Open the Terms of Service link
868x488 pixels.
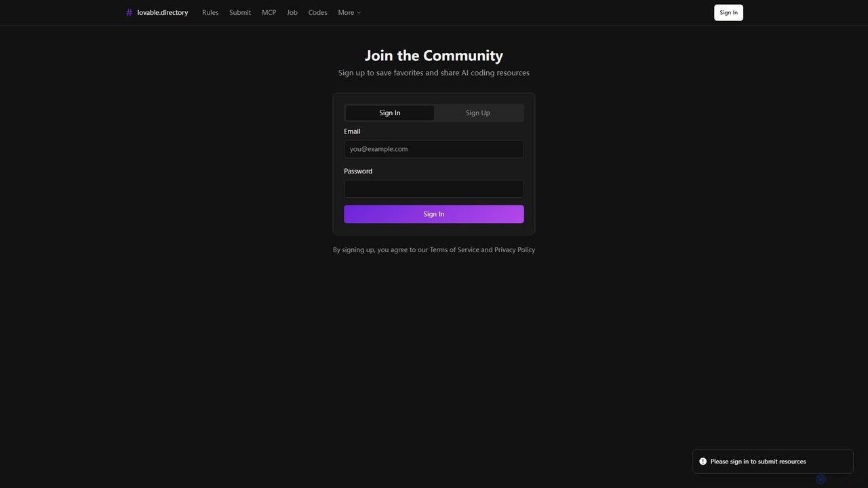[454, 250]
